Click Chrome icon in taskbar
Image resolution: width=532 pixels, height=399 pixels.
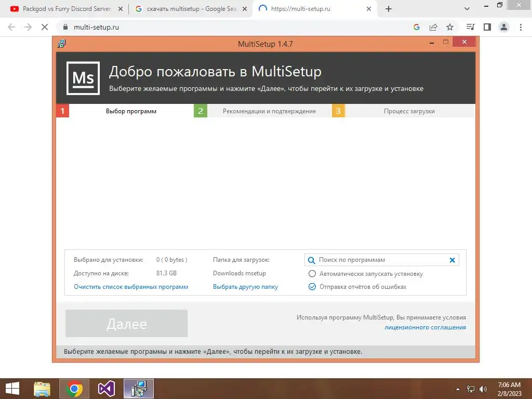pyautogui.click(x=74, y=389)
